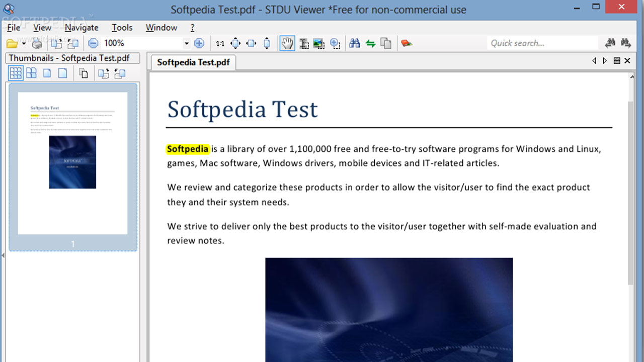
Task: Select the Hand pan tool
Action: (287, 44)
